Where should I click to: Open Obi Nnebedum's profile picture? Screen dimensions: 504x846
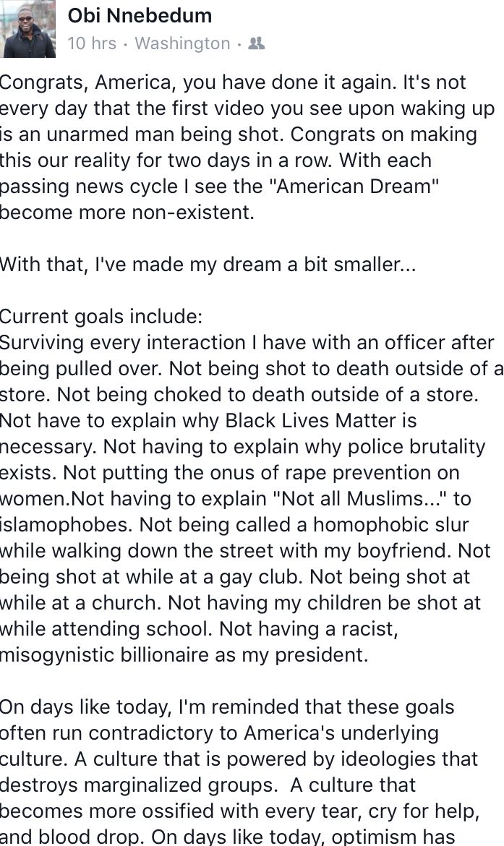point(28,29)
